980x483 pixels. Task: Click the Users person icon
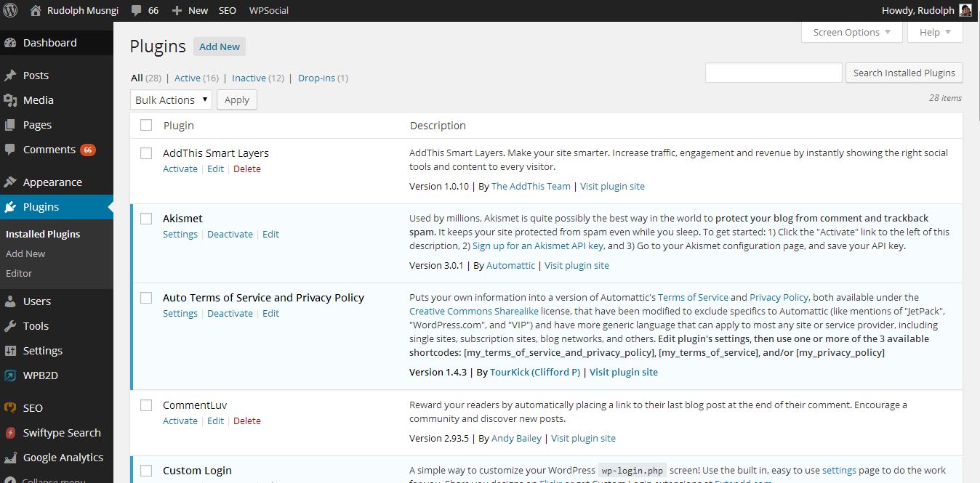pos(10,301)
